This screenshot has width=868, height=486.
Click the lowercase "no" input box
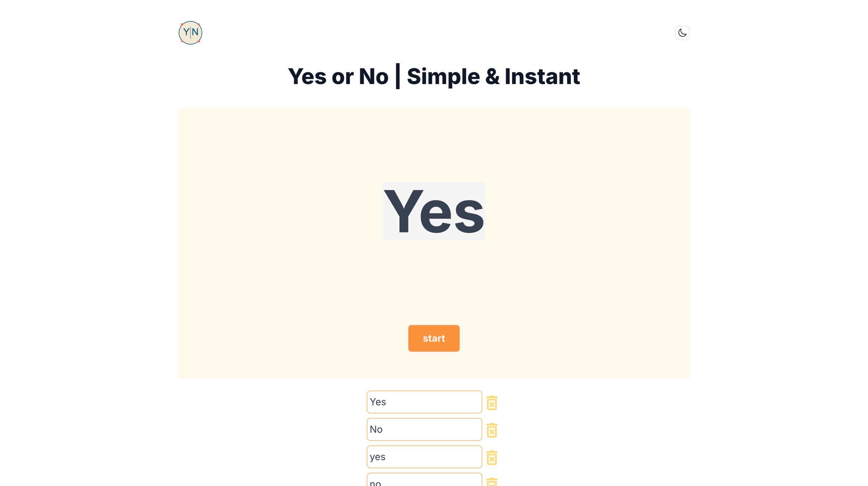(424, 481)
